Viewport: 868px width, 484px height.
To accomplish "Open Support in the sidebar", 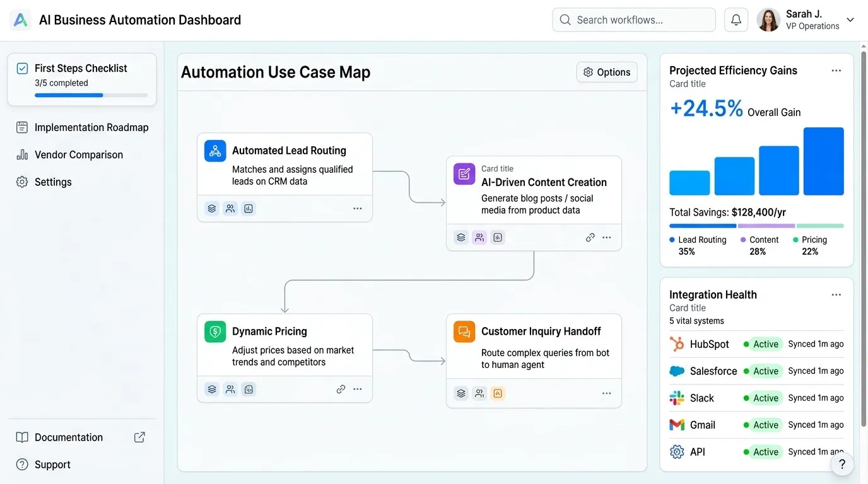I will coord(44,464).
